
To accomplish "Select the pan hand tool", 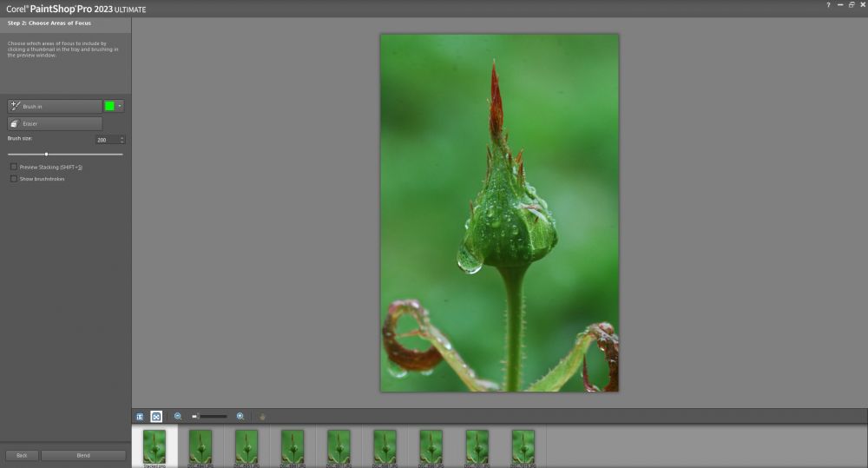I will tap(262, 417).
